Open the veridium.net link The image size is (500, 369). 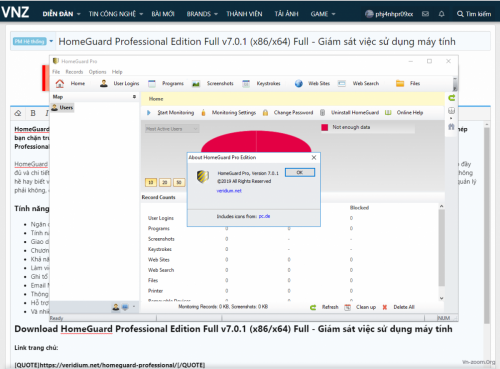(229, 191)
